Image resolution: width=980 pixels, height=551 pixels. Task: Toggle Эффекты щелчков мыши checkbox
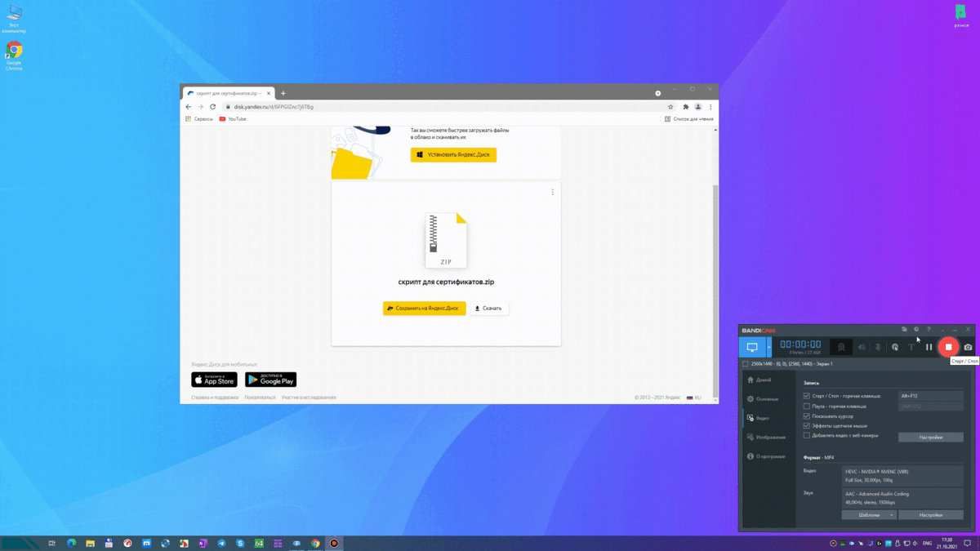tap(807, 426)
